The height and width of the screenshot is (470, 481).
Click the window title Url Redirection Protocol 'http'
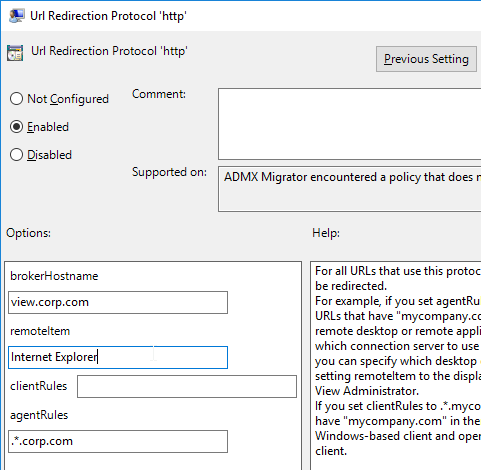[108, 16]
